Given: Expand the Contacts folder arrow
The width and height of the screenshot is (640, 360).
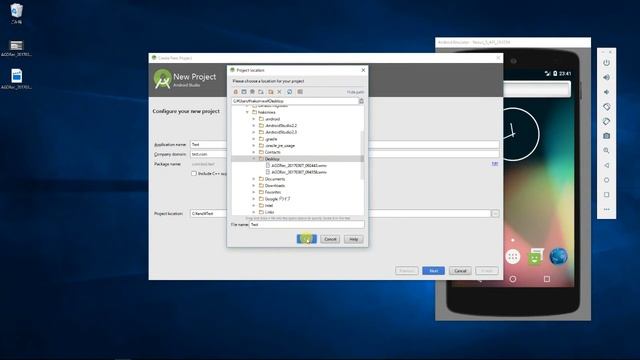Looking at the screenshot, I should coord(253,152).
